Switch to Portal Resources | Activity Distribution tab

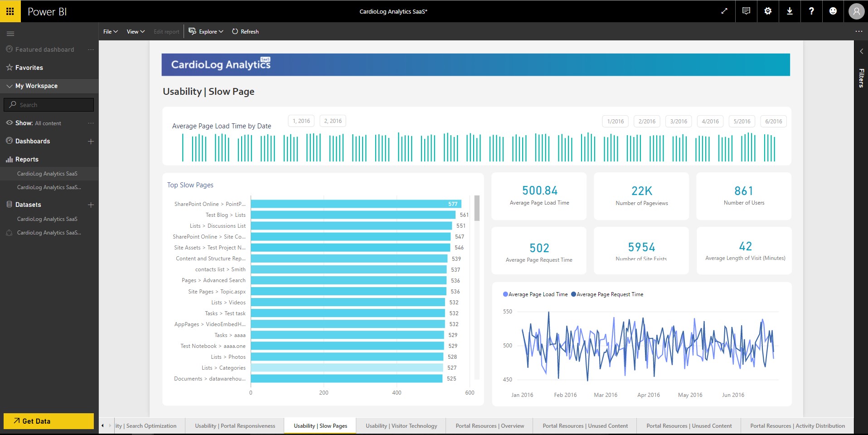pos(797,426)
